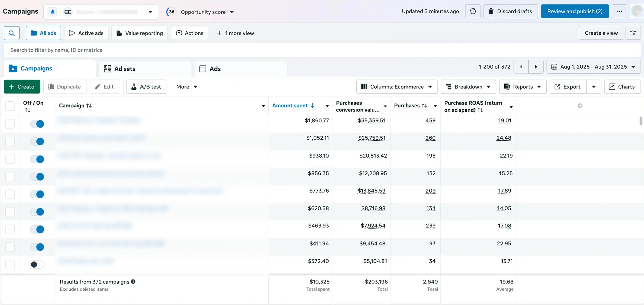Click Review and publish (2) button
The width and height of the screenshot is (644, 305).
pos(575,11)
